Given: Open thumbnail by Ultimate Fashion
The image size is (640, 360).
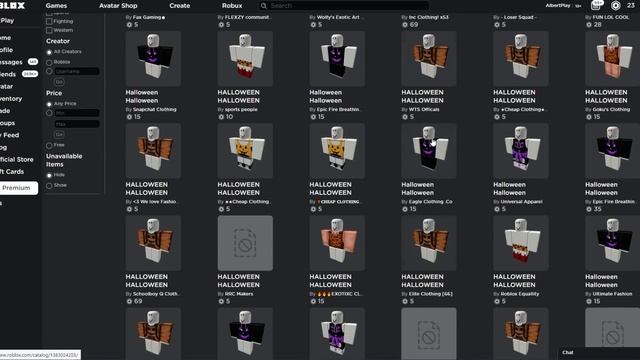Looking at the screenshot, I should click(x=612, y=243).
